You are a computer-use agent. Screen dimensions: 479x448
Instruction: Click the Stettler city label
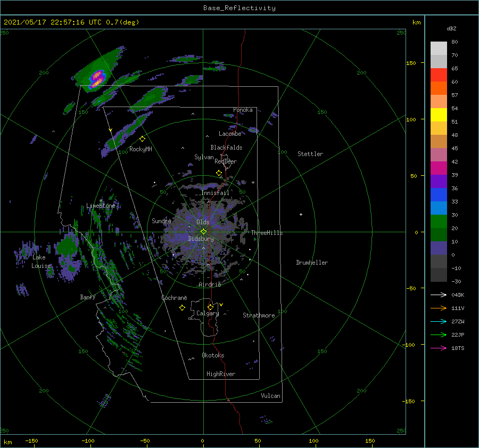click(310, 154)
